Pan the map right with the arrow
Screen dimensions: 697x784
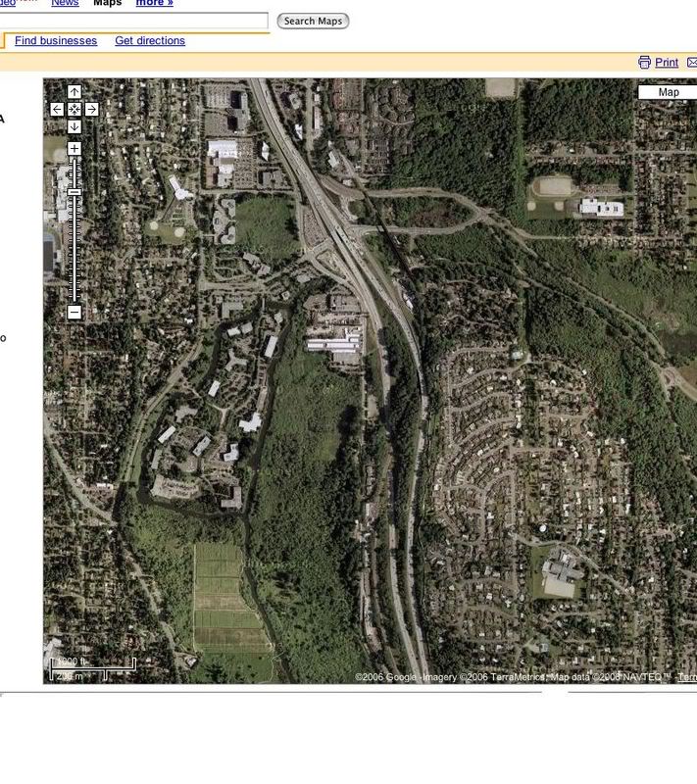[92, 110]
